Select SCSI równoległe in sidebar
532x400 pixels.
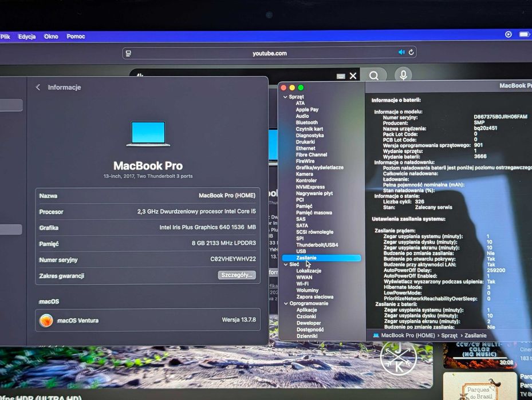pos(315,232)
